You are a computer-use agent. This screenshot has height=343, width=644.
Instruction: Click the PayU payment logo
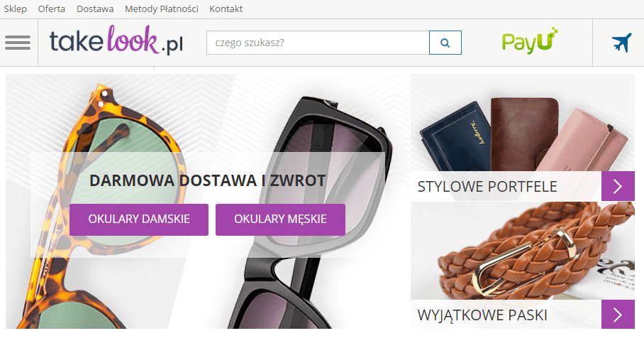point(530,40)
